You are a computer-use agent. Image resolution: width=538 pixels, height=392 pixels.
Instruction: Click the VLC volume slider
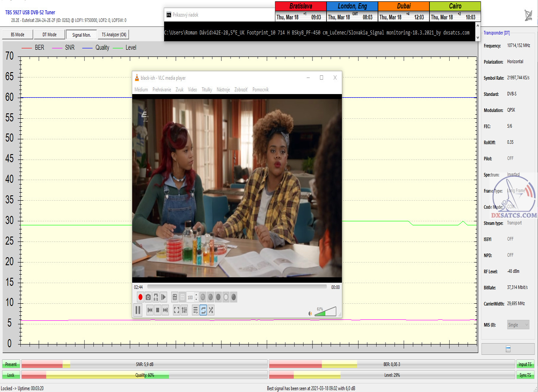(x=325, y=311)
